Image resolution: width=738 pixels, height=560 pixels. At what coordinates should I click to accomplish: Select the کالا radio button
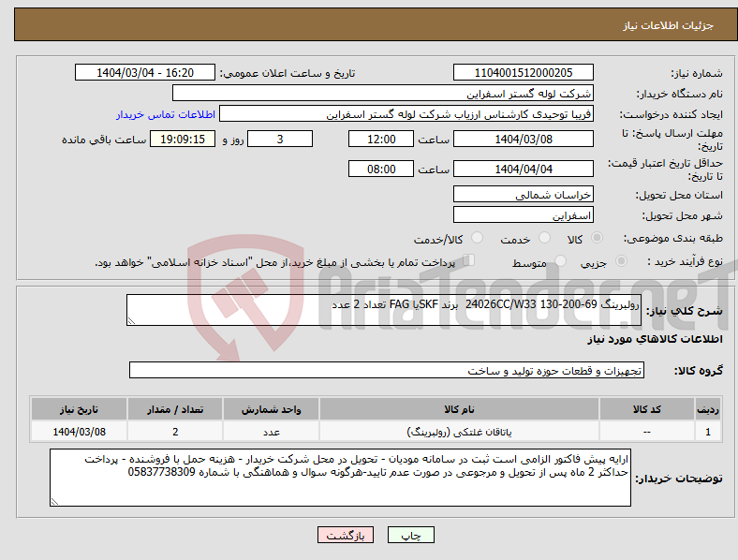(597, 238)
